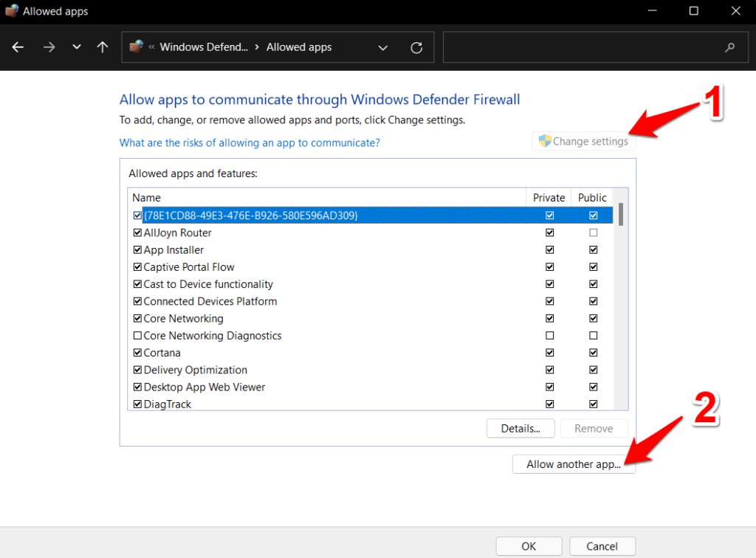Open the recent locations chevron
756x558 pixels.
(x=76, y=46)
